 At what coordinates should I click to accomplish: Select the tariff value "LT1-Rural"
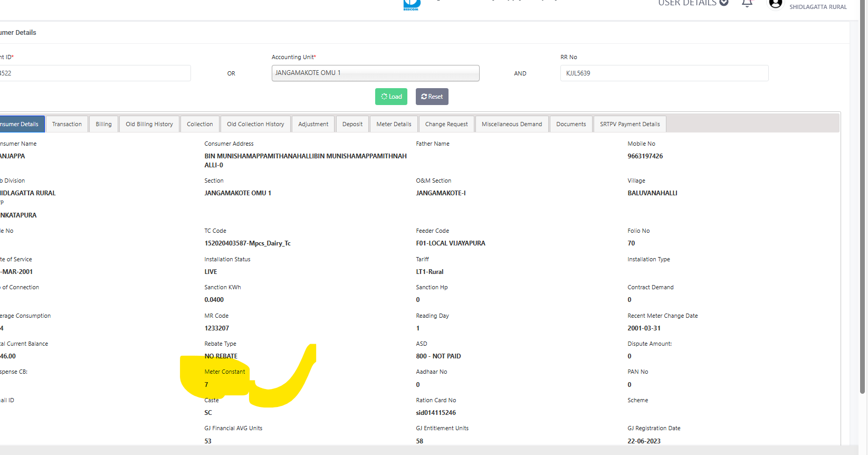click(430, 272)
